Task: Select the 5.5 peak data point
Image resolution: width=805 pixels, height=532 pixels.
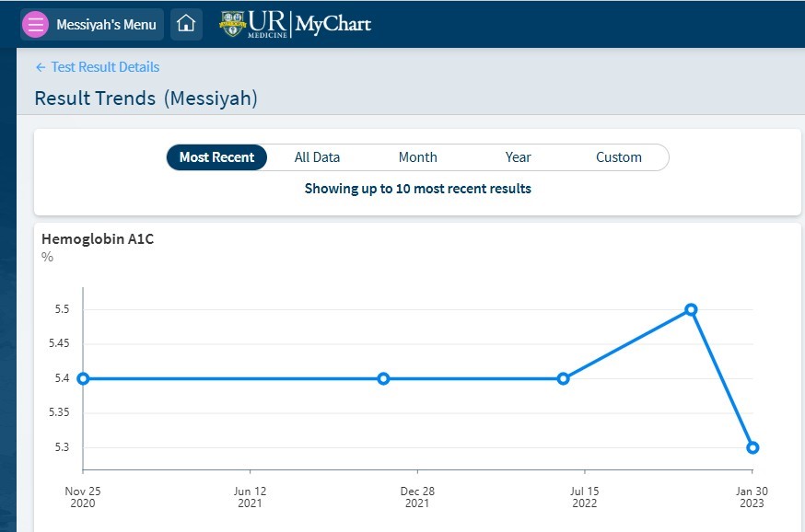Action: tap(691, 309)
